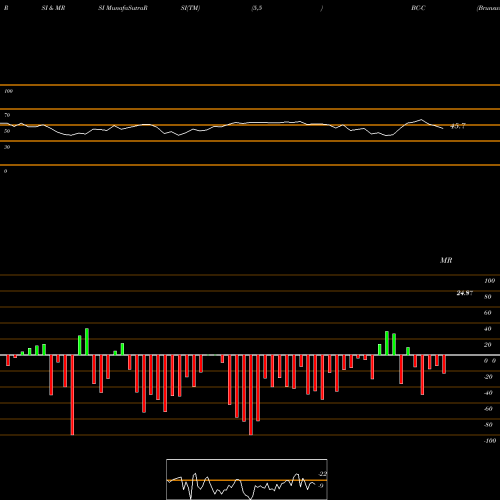Click the 'SI & MR' header label

pyautogui.click(x=53, y=8)
